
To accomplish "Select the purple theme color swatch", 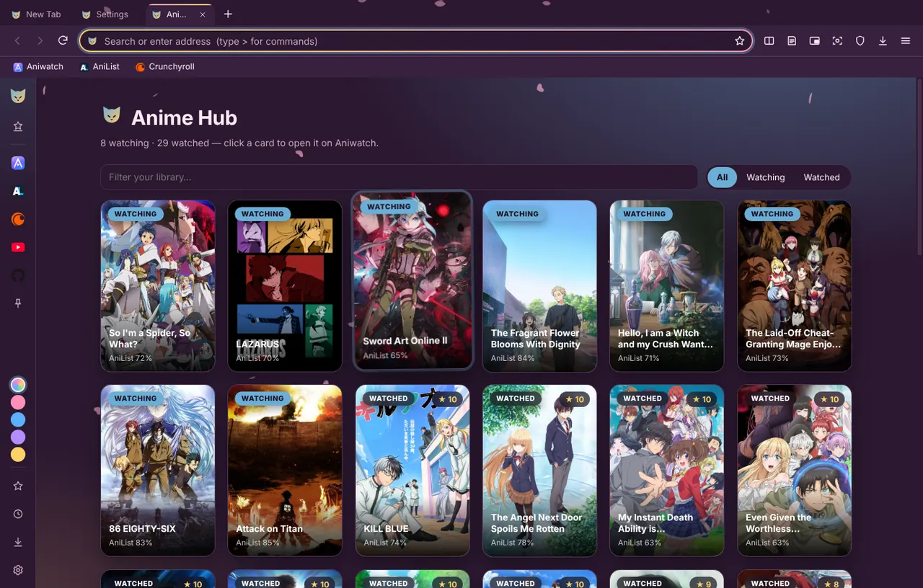I will [18, 437].
